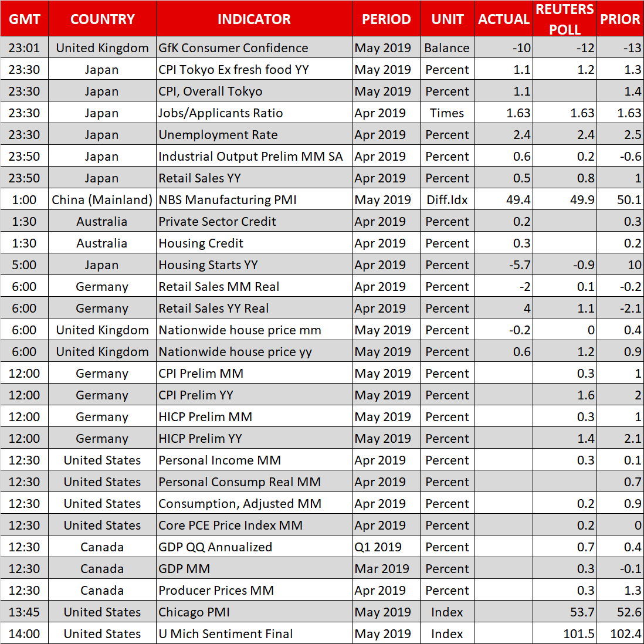Select the GfK Consumer Confidence cell
This screenshot has width=644, height=644.
pos(254,48)
